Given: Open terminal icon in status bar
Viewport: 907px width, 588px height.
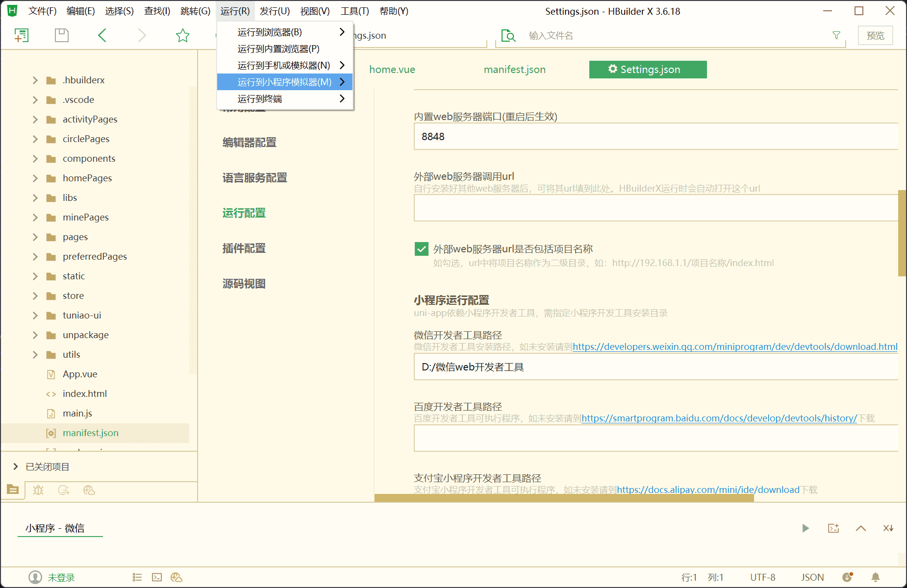Looking at the screenshot, I should [157, 577].
